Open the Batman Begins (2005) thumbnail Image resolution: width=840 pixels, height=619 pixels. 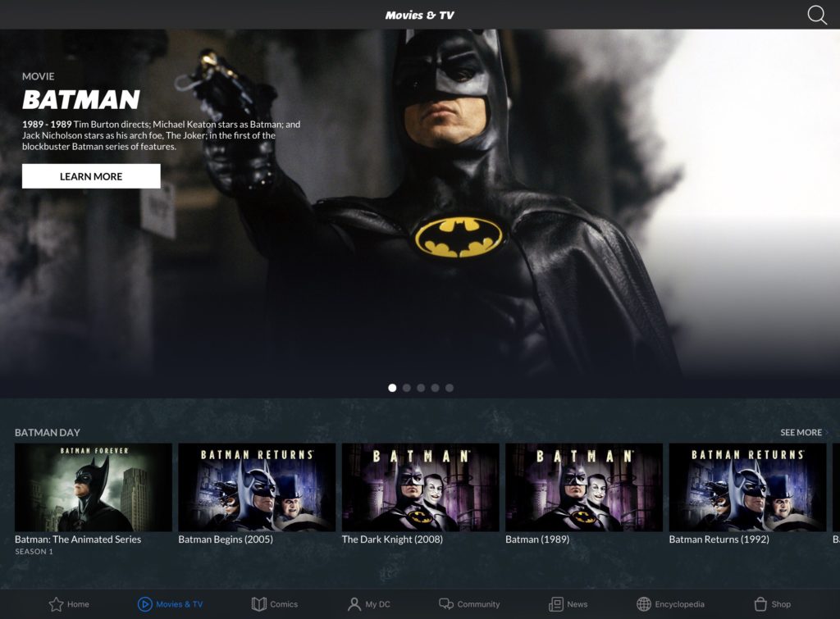(x=257, y=487)
